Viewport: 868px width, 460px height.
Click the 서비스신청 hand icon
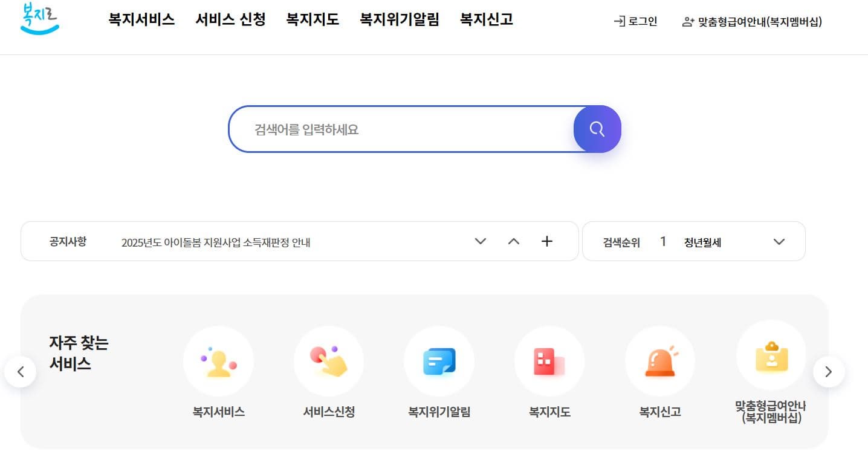(x=329, y=361)
